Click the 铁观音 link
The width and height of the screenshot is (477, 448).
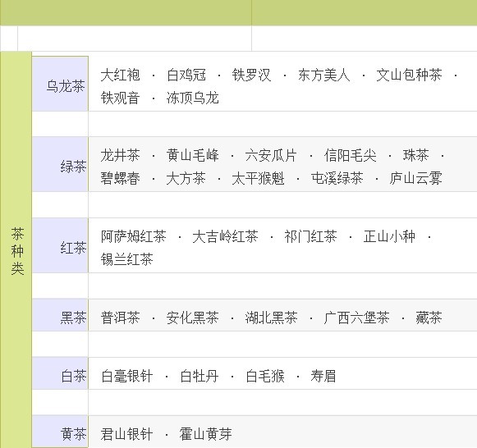coord(120,98)
